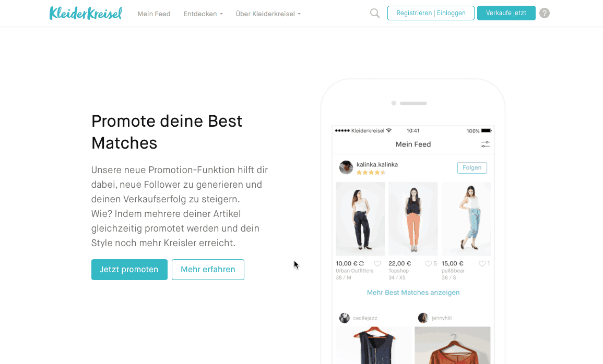Open Mehr Best Matches anzeigen link
This screenshot has width=603, height=364.
point(413,293)
